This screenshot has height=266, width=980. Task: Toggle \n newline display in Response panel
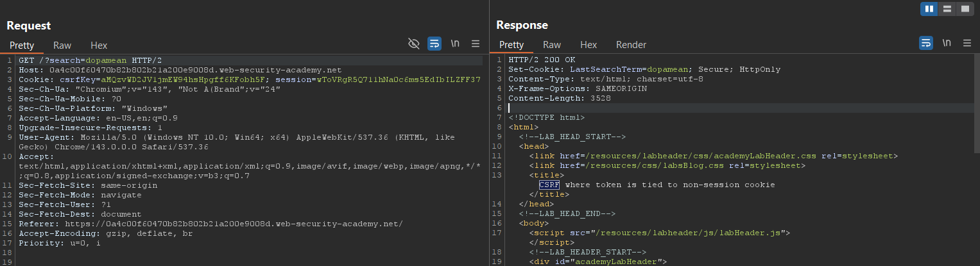point(947,43)
